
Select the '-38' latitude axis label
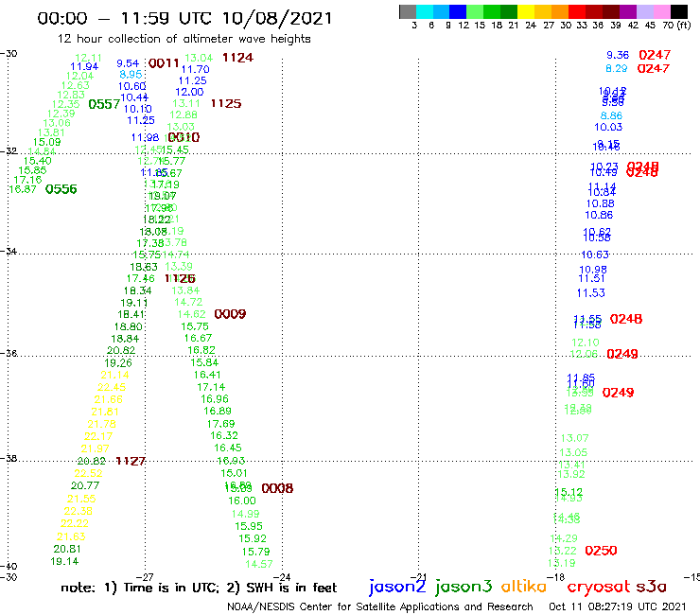[9, 459]
